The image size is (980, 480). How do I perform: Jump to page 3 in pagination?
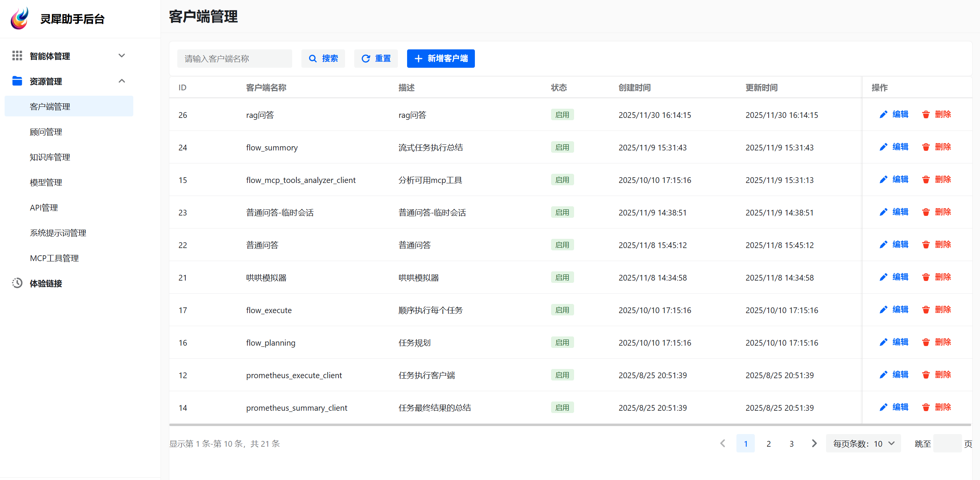click(x=791, y=444)
